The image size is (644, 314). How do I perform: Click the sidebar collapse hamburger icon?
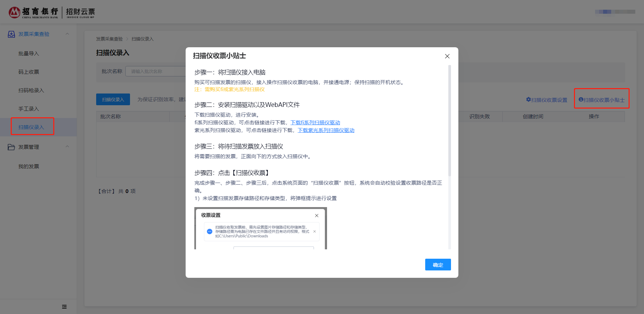pos(64,307)
